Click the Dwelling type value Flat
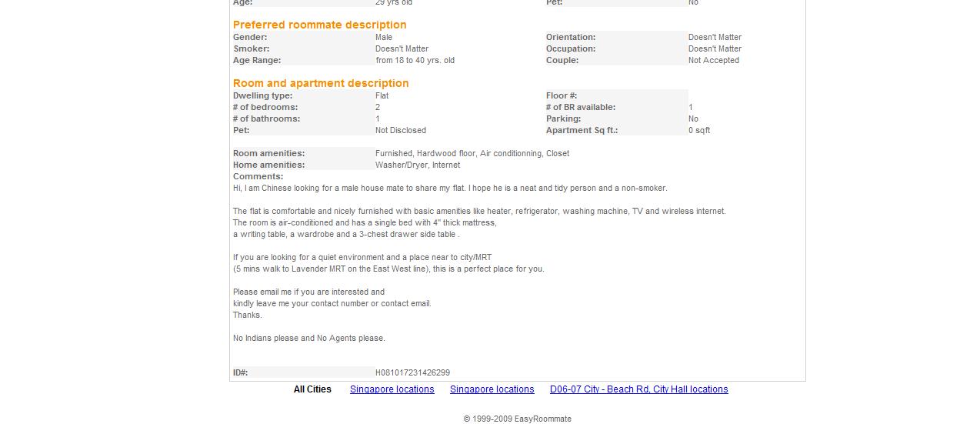The image size is (980, 424). (382, 95)
